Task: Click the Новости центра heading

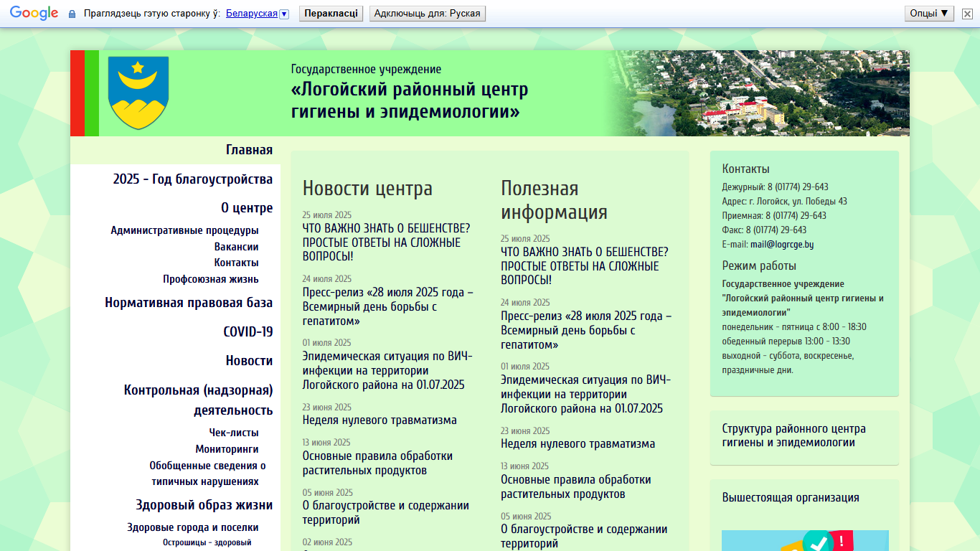Action: [367, 188]
